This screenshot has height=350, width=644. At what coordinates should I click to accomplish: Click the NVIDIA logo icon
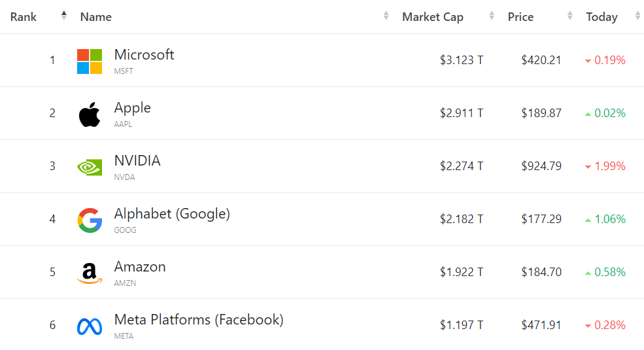[90, 167]
